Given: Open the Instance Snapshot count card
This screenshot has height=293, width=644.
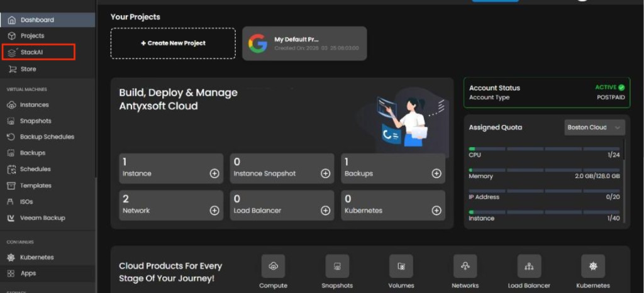Looking at the screenshot, I should (282, 169).
